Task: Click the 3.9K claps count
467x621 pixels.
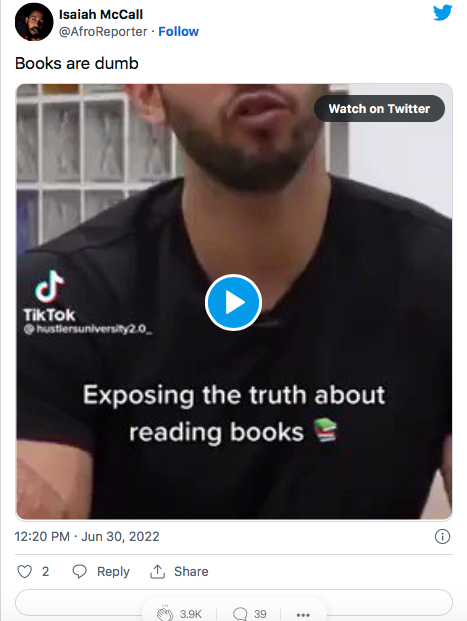Action: click(191, 614)
